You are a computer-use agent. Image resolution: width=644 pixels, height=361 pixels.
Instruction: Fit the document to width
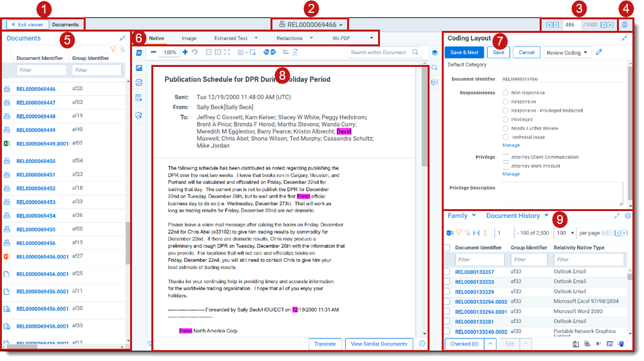pos(209,52)
